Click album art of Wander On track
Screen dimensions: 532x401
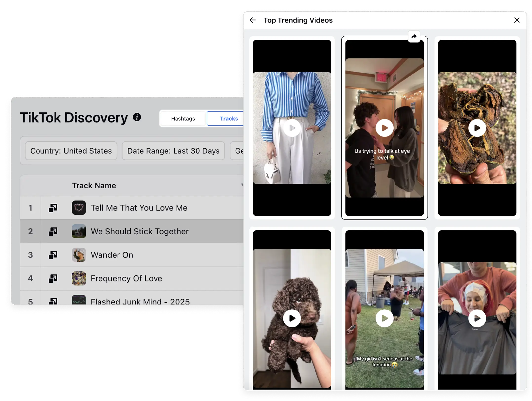(79, 255)
